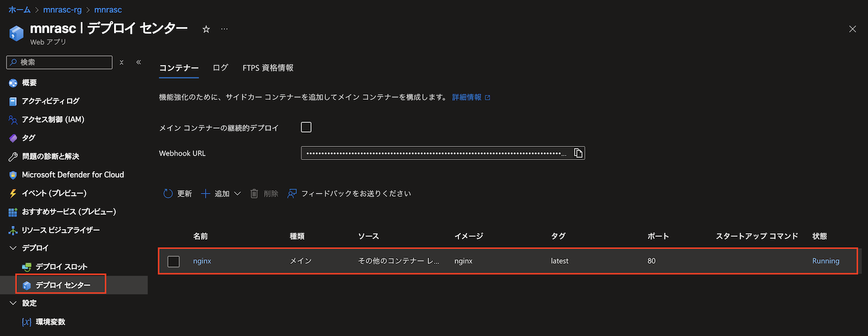Click the イベント lightning bolt icon
The width and height of the screenshot is (868, 336).
tap(13, 194)
